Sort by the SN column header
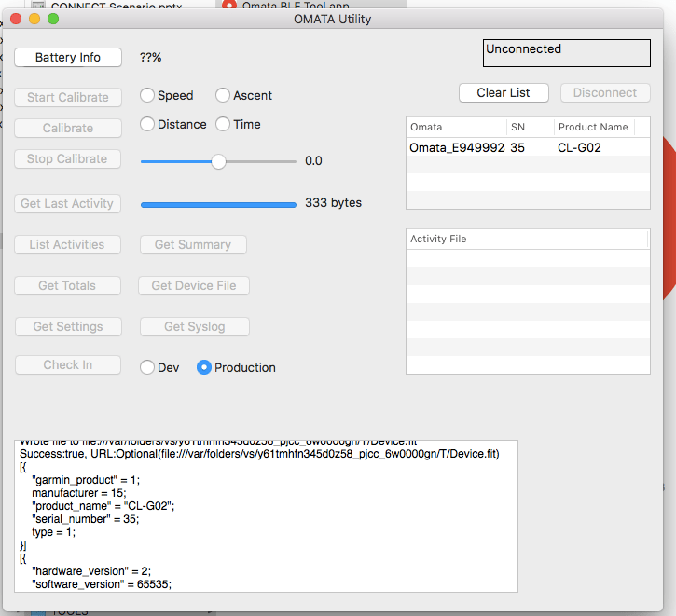Screen dimensions: 676x616 [530, 127]
